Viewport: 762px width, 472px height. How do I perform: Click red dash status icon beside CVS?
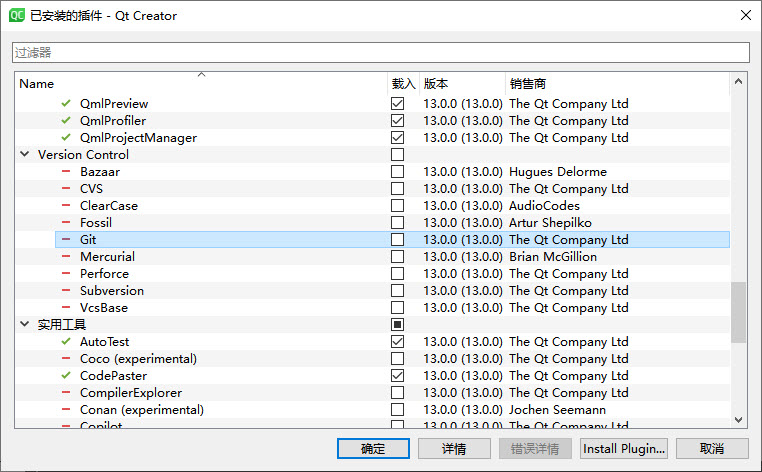(x=66, y=188)
